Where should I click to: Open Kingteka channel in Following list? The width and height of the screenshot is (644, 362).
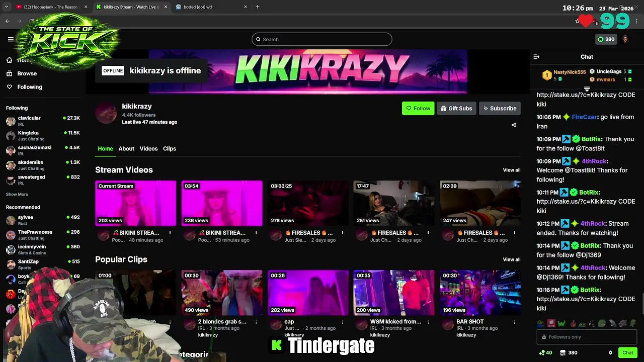point(43,136)
